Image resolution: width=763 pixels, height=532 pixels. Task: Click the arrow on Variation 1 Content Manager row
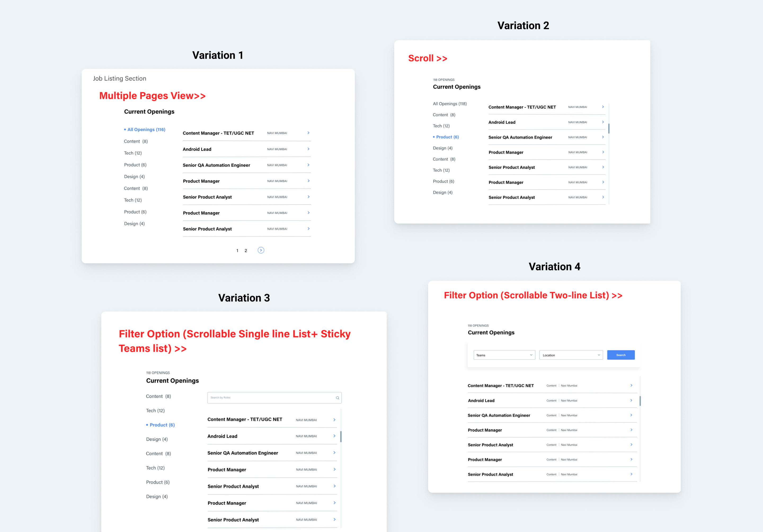coord(308,133)
